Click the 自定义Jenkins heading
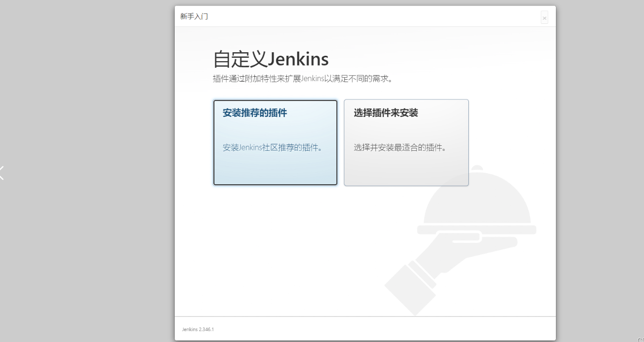Image resolution: width=644 pixels, height=342 pixels. 271,59
